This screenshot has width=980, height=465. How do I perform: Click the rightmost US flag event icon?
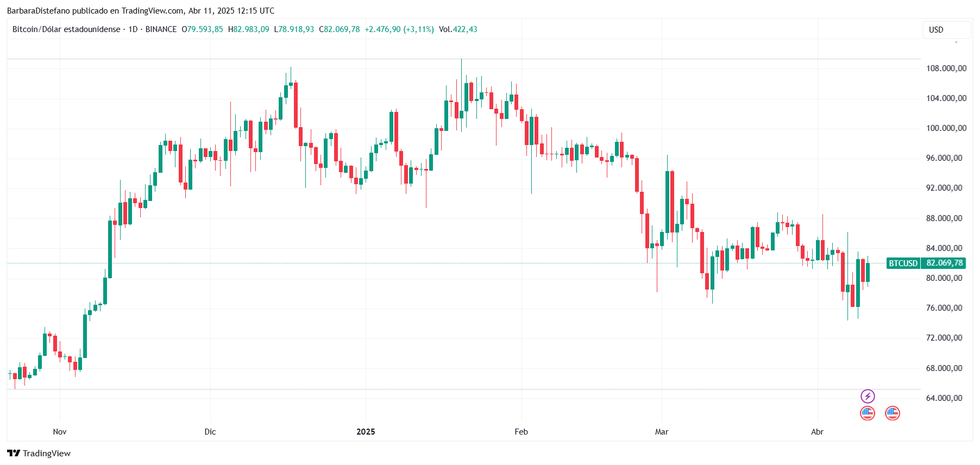click(893, 413)
